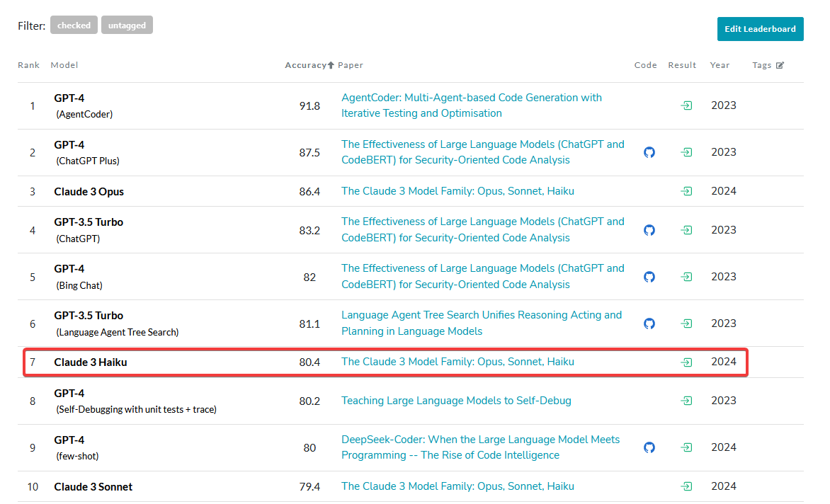
Task: Open result icon for GPT-4 ChatGPT Plus row
Action: pos(686,152)
